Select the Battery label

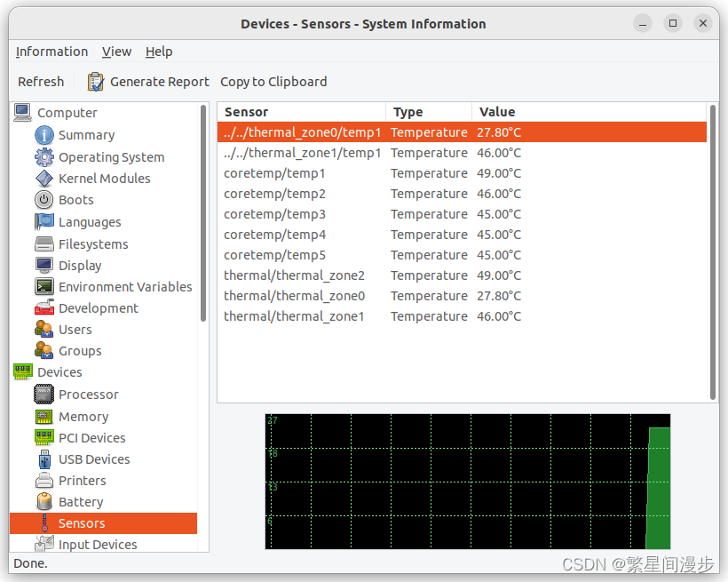(x=81, y=502)
